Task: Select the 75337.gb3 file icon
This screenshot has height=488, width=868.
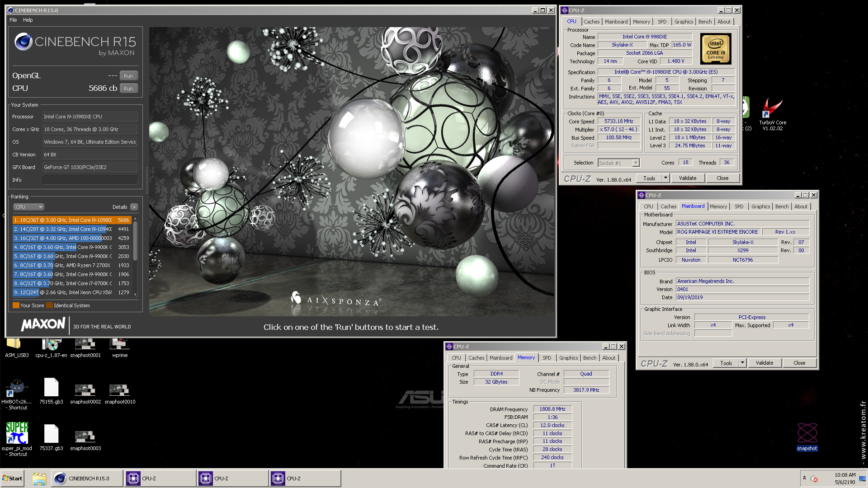Action: (51, 437)
